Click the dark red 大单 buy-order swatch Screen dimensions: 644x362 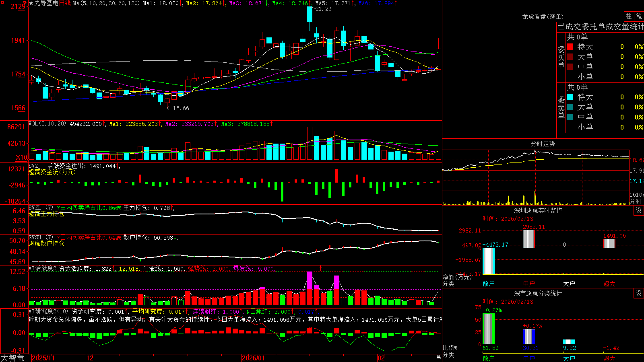(x=570, y=57)
